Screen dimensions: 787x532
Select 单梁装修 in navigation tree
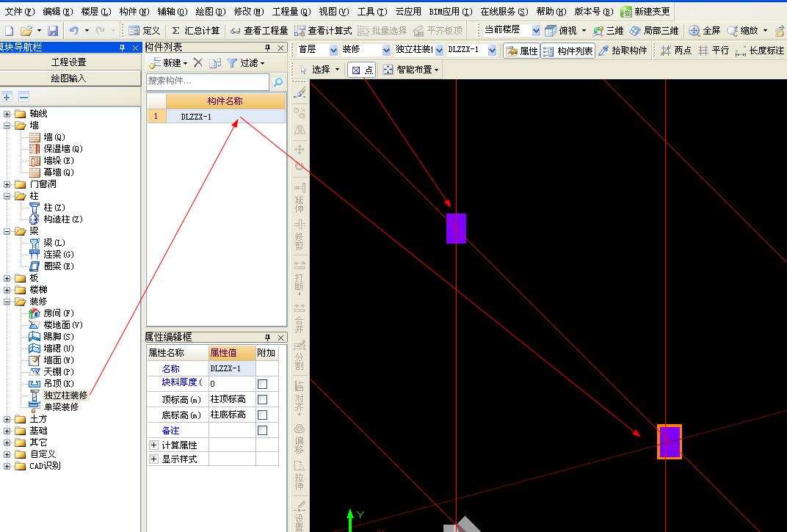(x=61, y=407)
